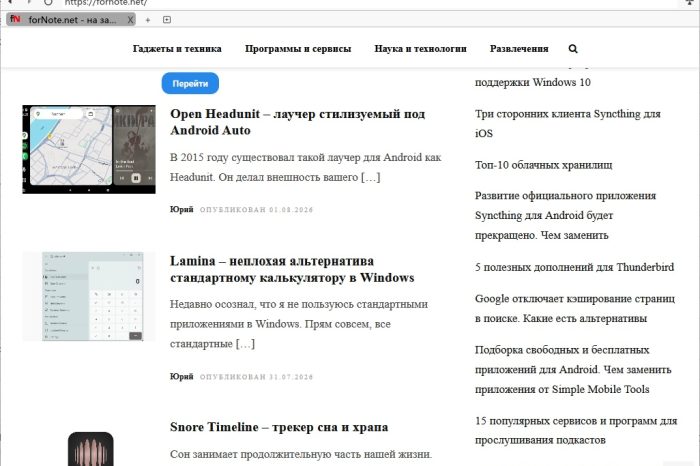Open sidebar link Подборка свободных и бесплатных приложений
The image size is (700, 466).
pos(573,370)
